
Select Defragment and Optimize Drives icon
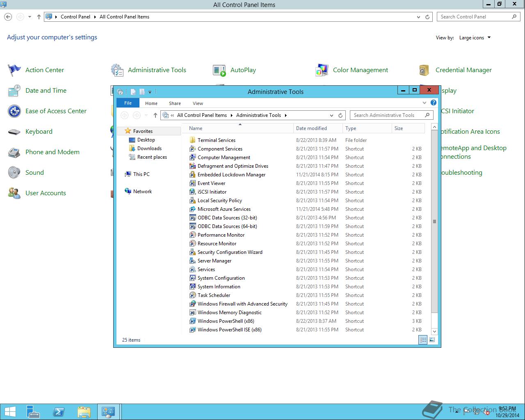click(x=192, y=166)
